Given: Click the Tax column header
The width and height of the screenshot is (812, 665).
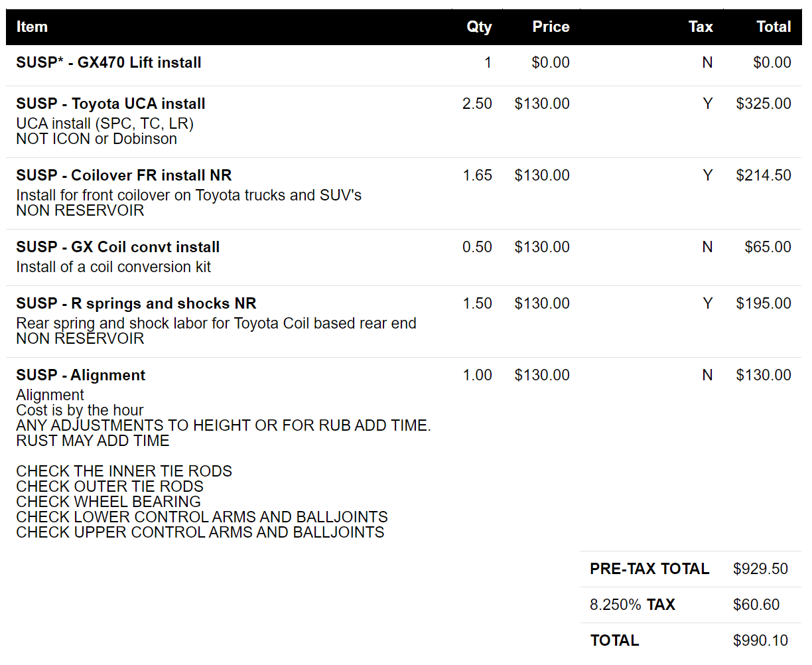Looking at the screenshot, I should (701, 27).
